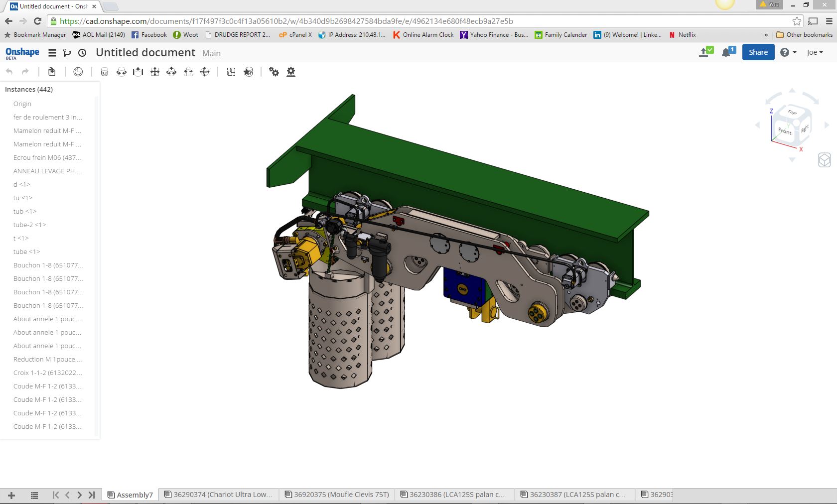Screen dimensions: 837x504
Task: Open the Joe user account dropdown
Action: 815,52
